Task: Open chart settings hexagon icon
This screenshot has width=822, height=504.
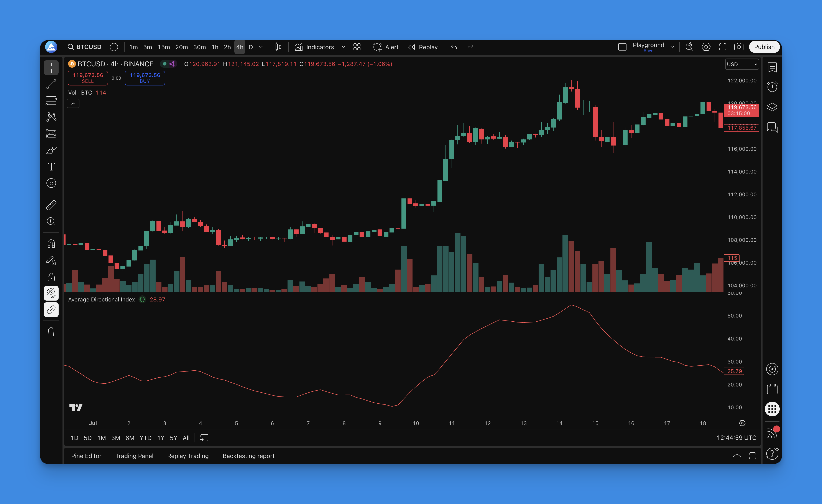Action: tap(706, 47)
